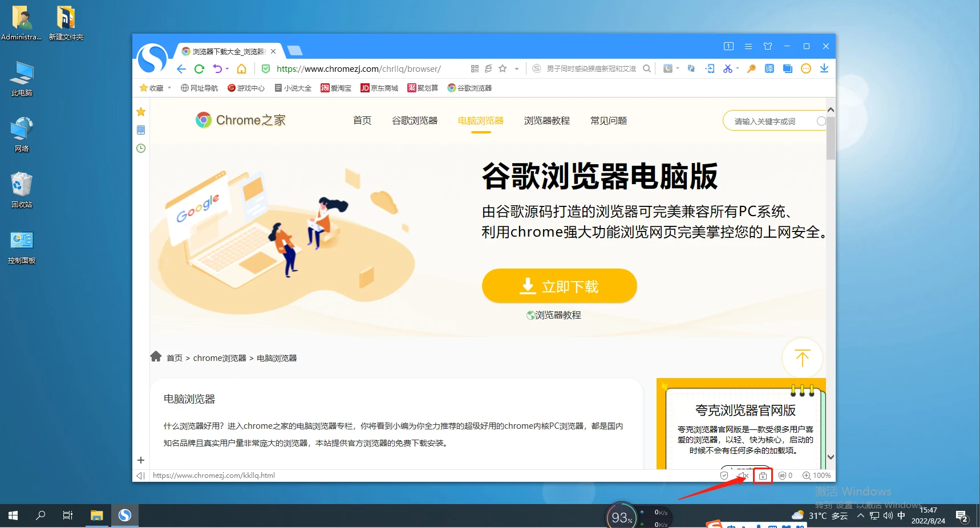The height and width of the screenshot is (528, 980).
Task: Open 游戏中心 bookmark
Action: point(246,88)
